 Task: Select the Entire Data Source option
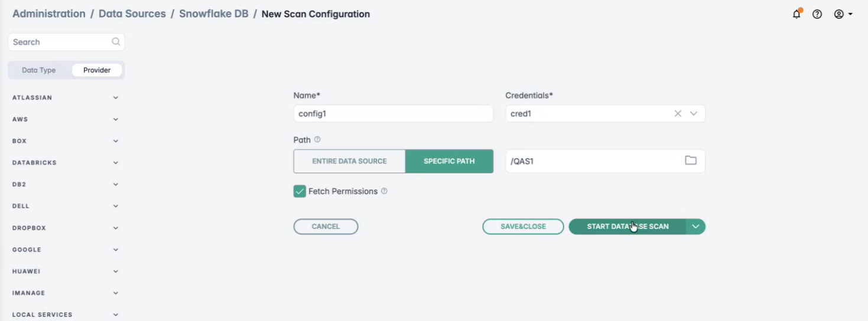[349, 161]
